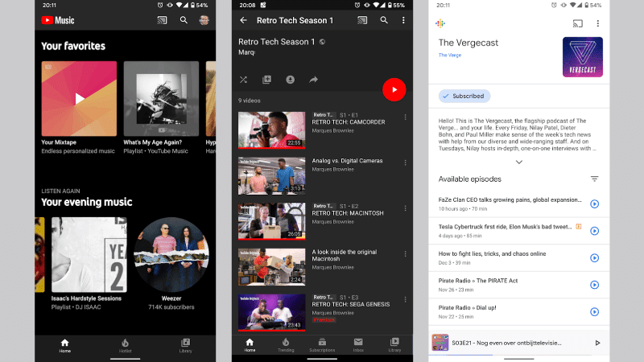Viewport: 644px width, 362px height.
Task: Open overflow menu in Google Podcasts
Action: pyautogui.click(x=597, y=23)
